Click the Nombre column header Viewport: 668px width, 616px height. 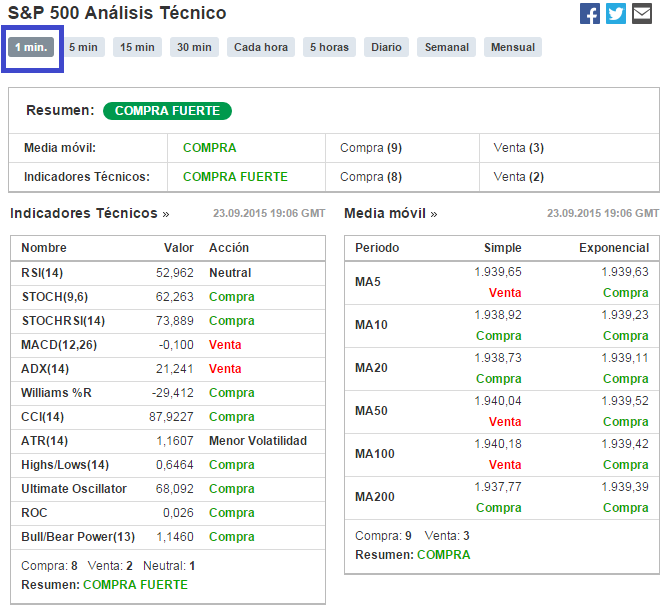click(44, 248)
